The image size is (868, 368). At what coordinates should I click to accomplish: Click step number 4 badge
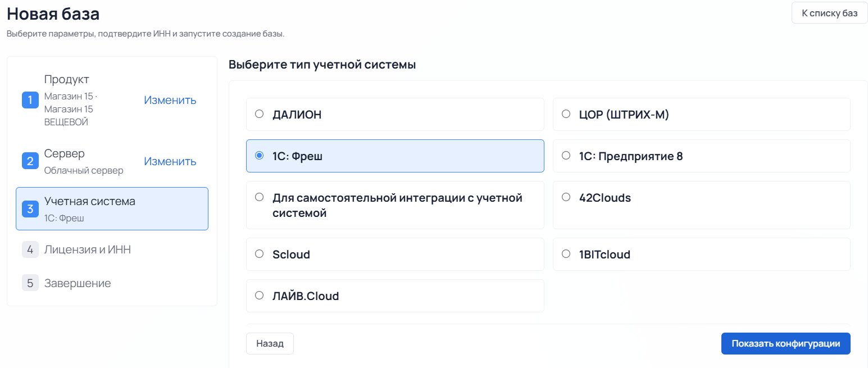coord(30,249)
